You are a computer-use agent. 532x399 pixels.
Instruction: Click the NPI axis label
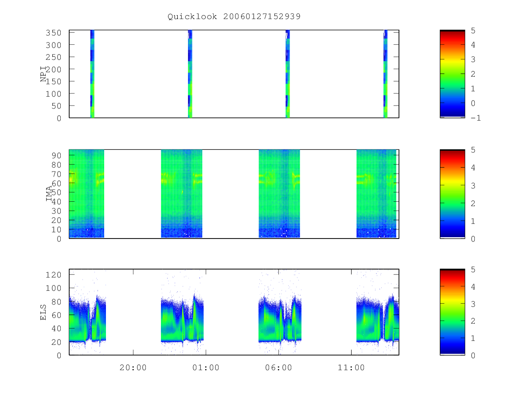point(43,74)
